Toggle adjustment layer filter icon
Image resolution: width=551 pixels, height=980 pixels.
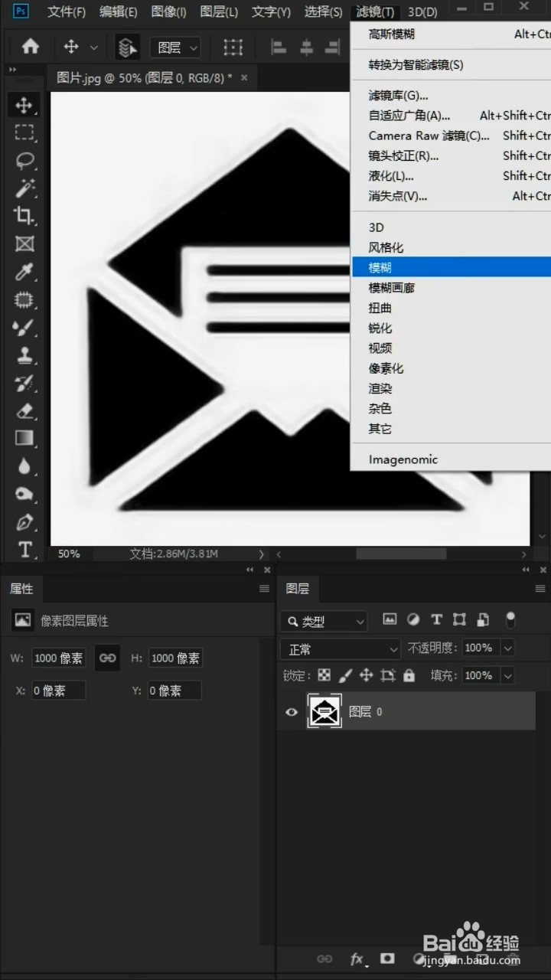point(413,619)
